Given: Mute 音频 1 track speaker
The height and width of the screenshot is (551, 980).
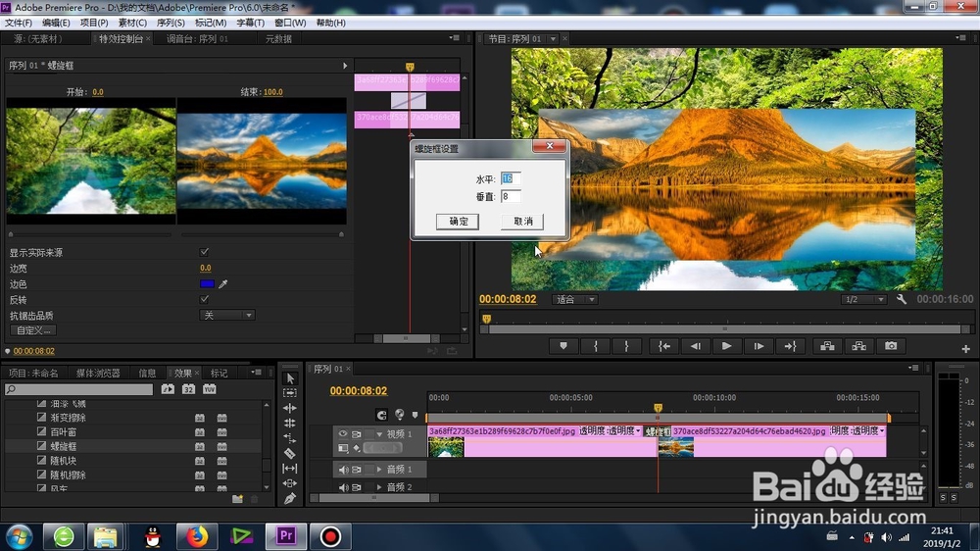Looking at the screenshot, I should (x=343, y=469).
